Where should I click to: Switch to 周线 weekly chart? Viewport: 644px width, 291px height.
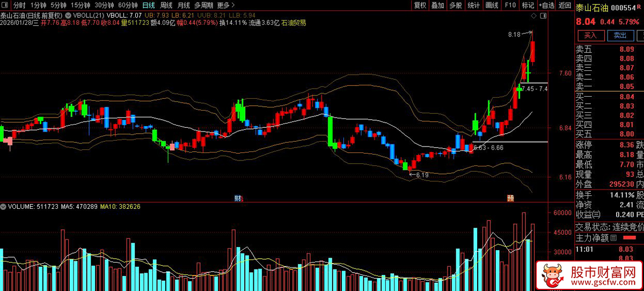click(166, 5)
